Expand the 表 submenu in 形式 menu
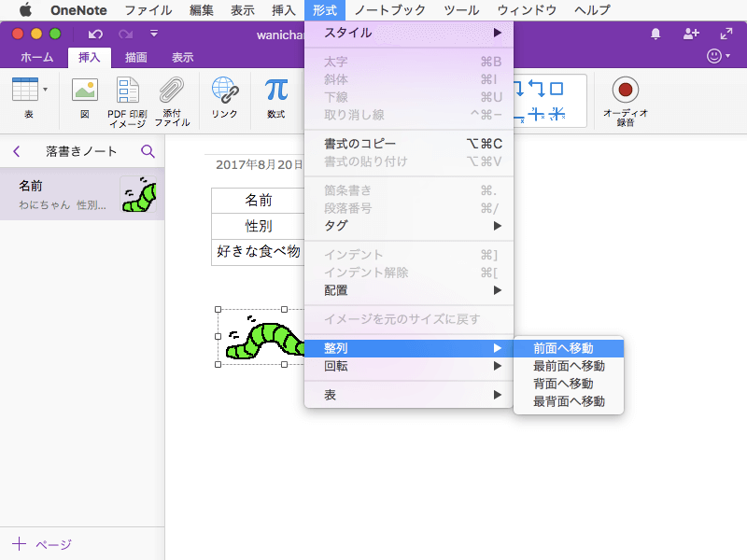The image size is (747, 560). pyautogui.click(x=409, y=395)
